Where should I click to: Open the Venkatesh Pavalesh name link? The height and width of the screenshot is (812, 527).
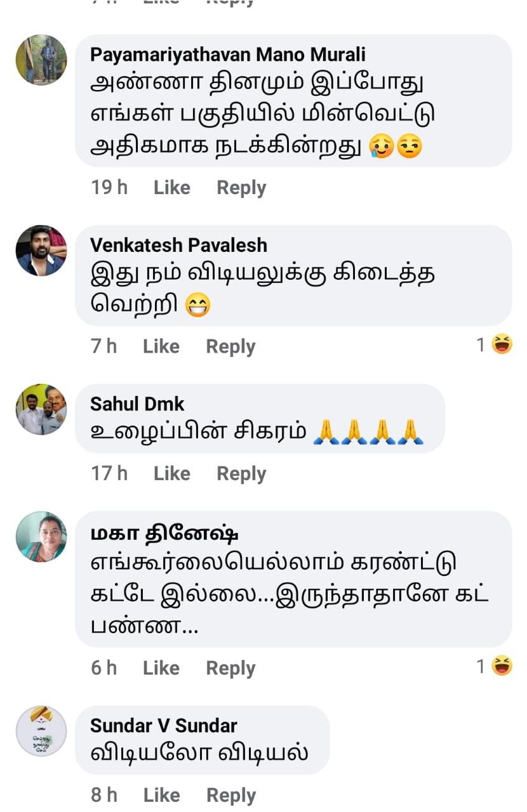pos(178,245)
